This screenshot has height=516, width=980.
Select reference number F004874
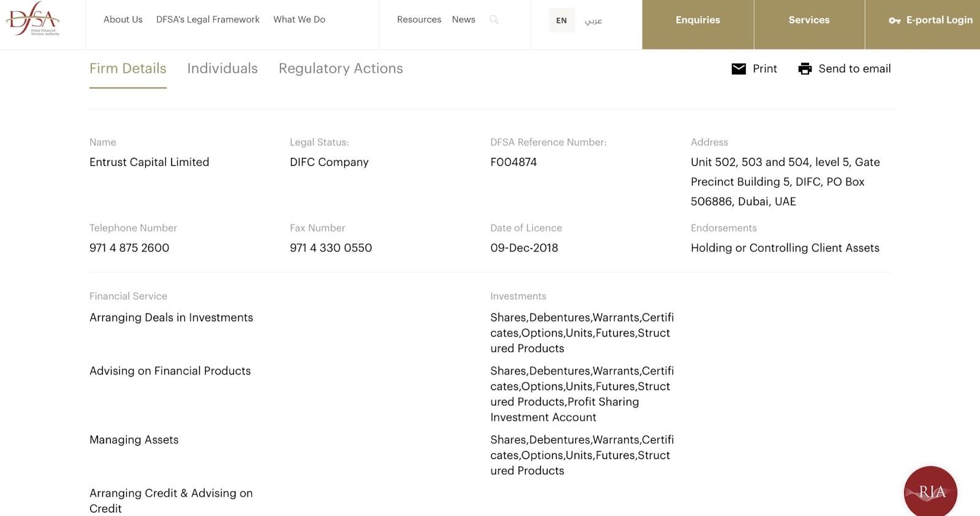pos(513,162)
